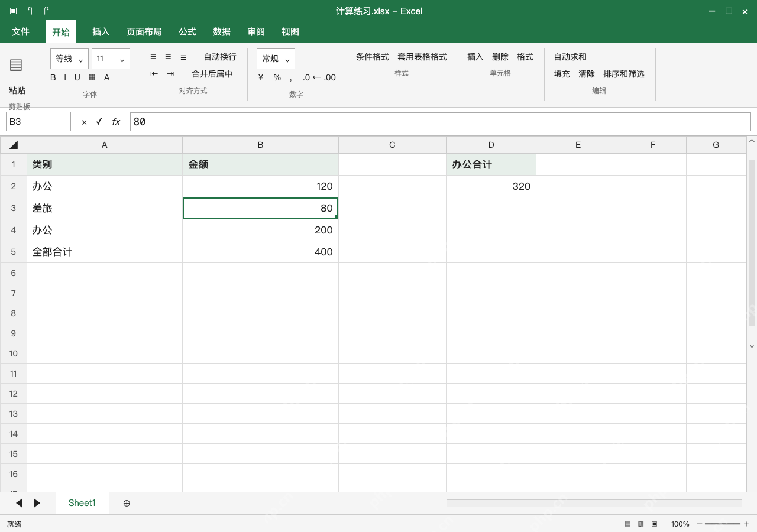The width and height of the screenshot is (757, 532).
Task: Align text left
Action: coord(153,57)
